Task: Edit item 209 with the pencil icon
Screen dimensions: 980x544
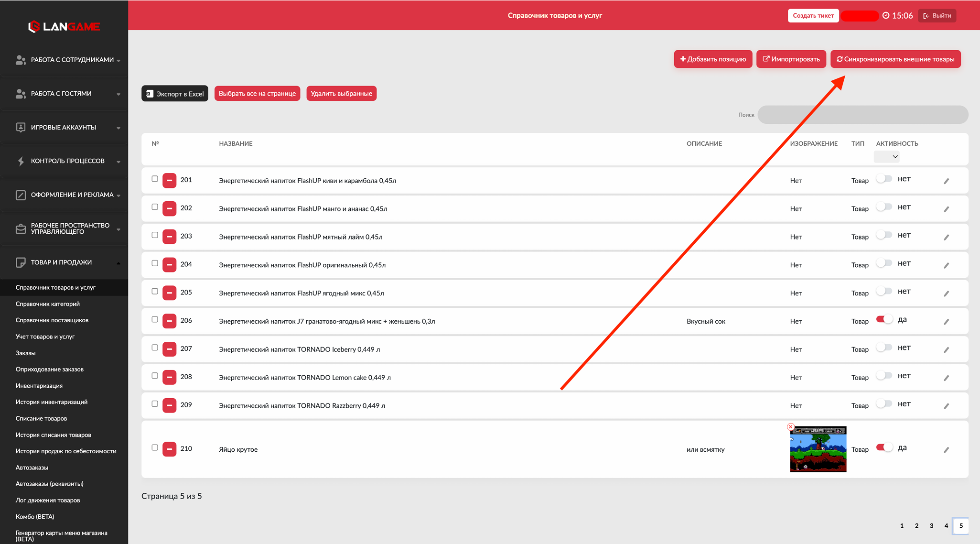Action: coord(946,406)
